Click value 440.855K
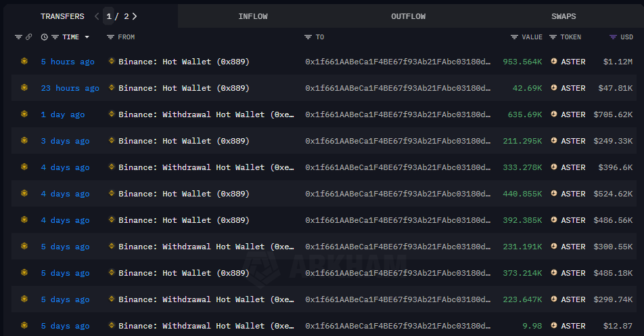644x336 pixels. [x=522, y=194]
